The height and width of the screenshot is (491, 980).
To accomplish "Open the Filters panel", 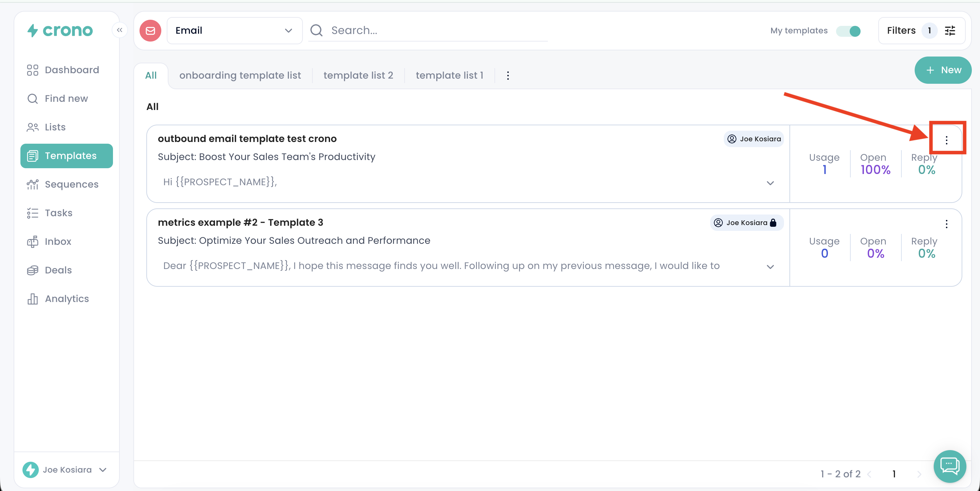I will [921, 30].
